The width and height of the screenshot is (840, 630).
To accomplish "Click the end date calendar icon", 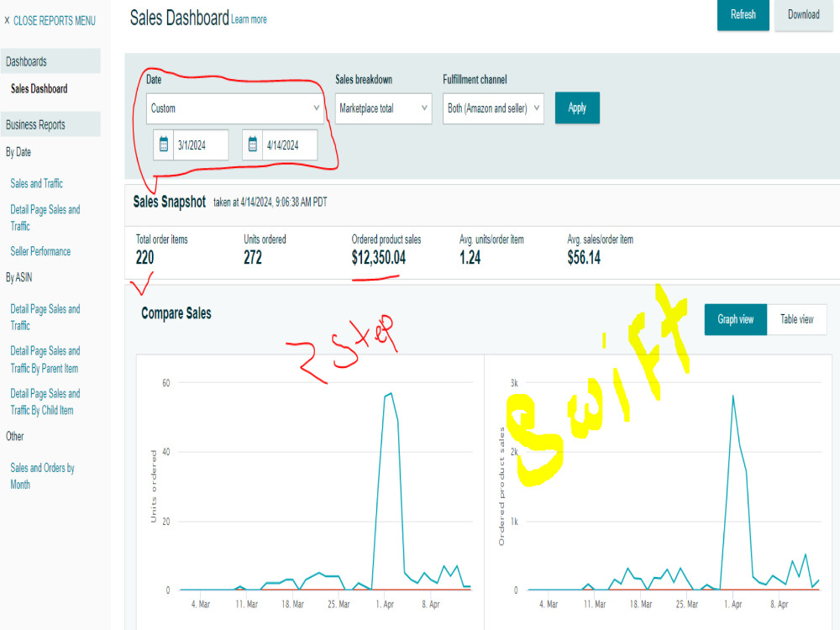I will 252,144.
